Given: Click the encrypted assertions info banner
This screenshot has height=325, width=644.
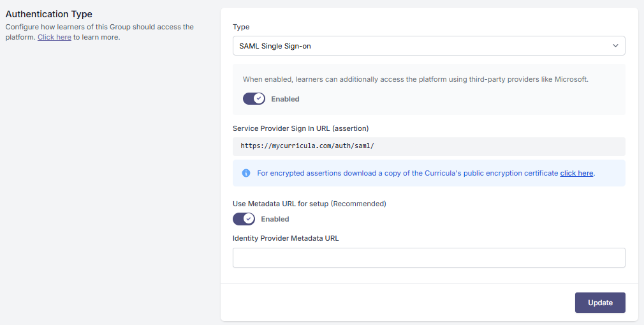Looking at the screenshot, I should click(x=428, y=173).
